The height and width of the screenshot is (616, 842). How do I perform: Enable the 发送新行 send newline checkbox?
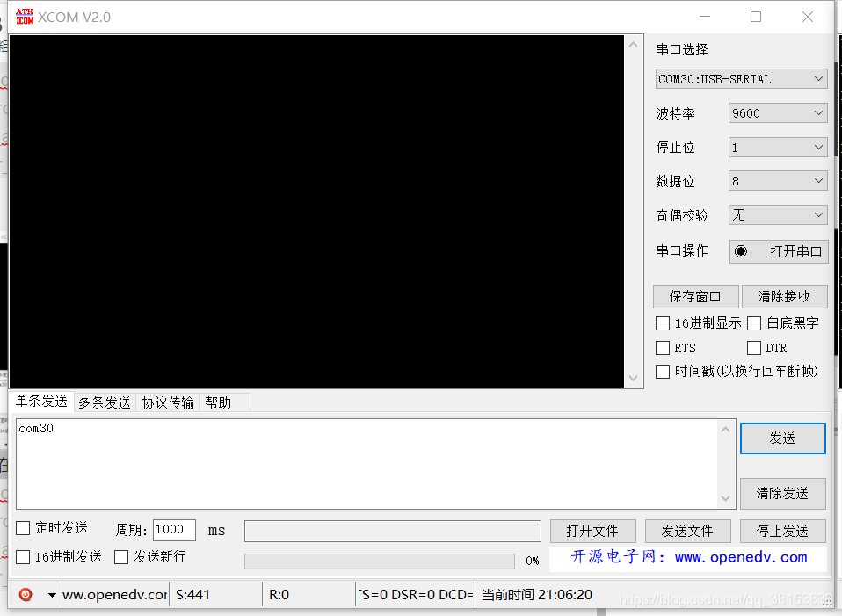(121, 557)
